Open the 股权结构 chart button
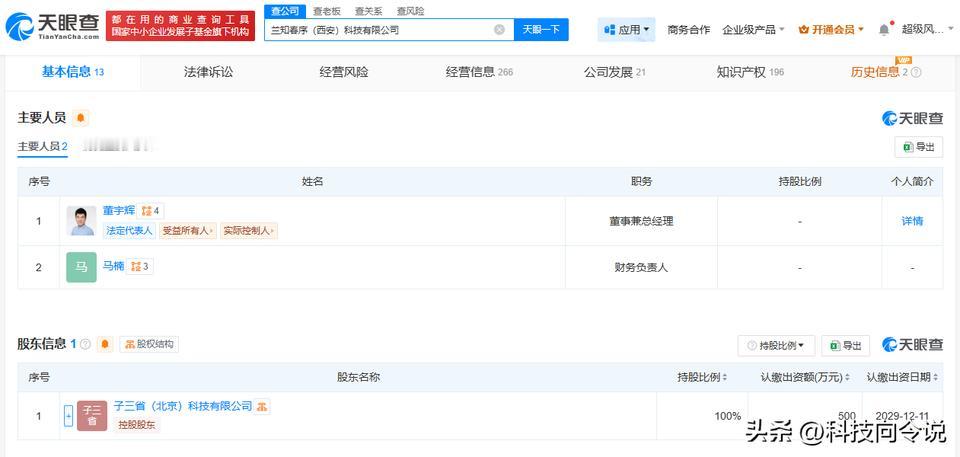This screenshot has width=960, height=457. click(x=149, y=344)
